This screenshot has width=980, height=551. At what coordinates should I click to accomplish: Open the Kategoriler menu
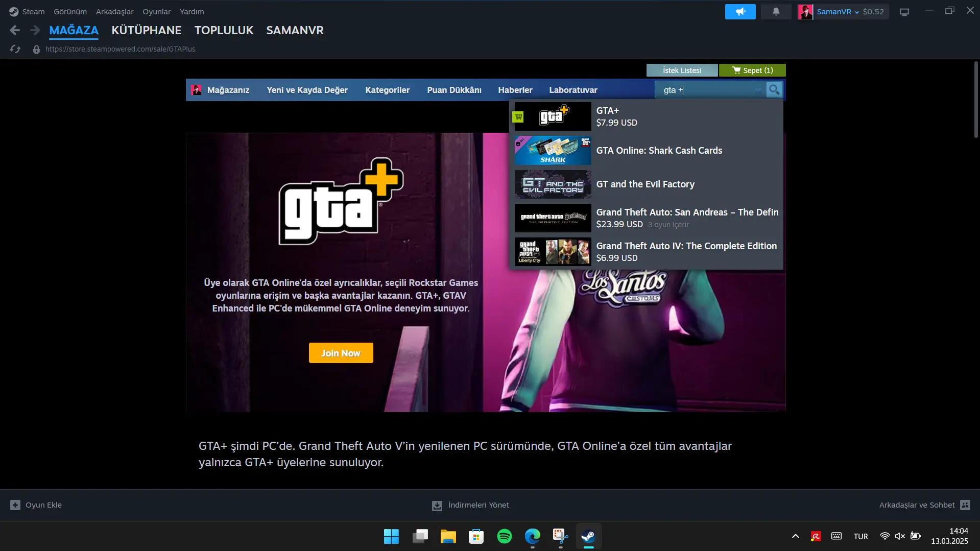pos(388,90)
